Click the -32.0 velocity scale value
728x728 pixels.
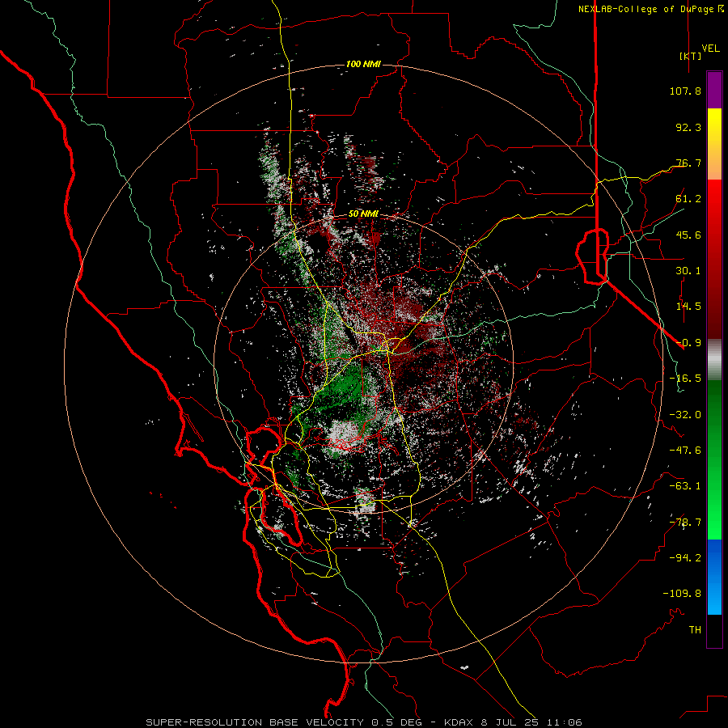coord(685,415)
